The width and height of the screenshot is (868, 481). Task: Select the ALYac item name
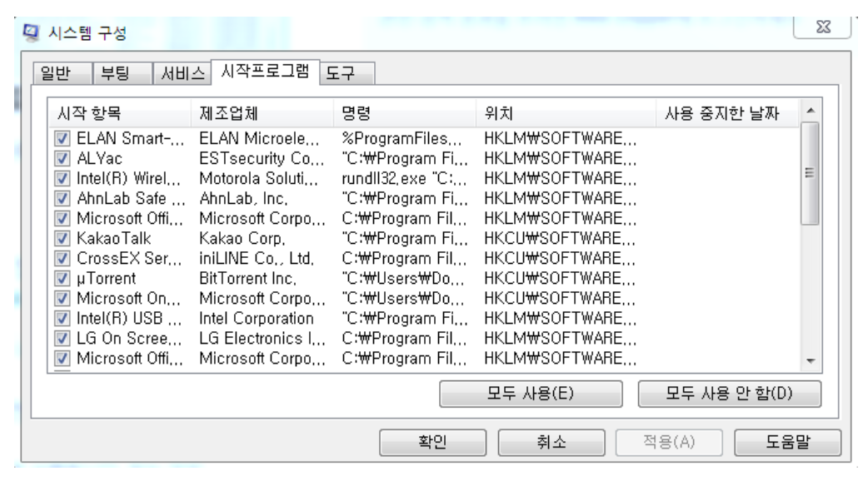(100, 159)
